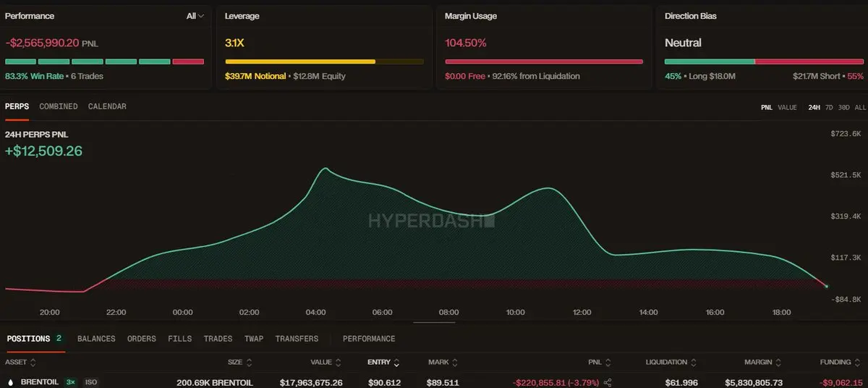Open the FILLS tab
Image resolution: width=868 pixels, height=388 pixels.
tap(180, 339)
